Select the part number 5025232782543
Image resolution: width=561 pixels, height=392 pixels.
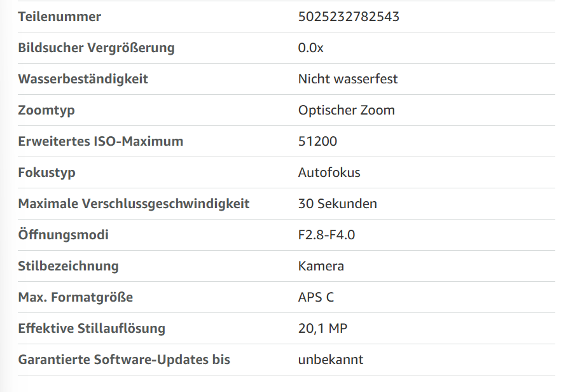[x=349, y=17]
